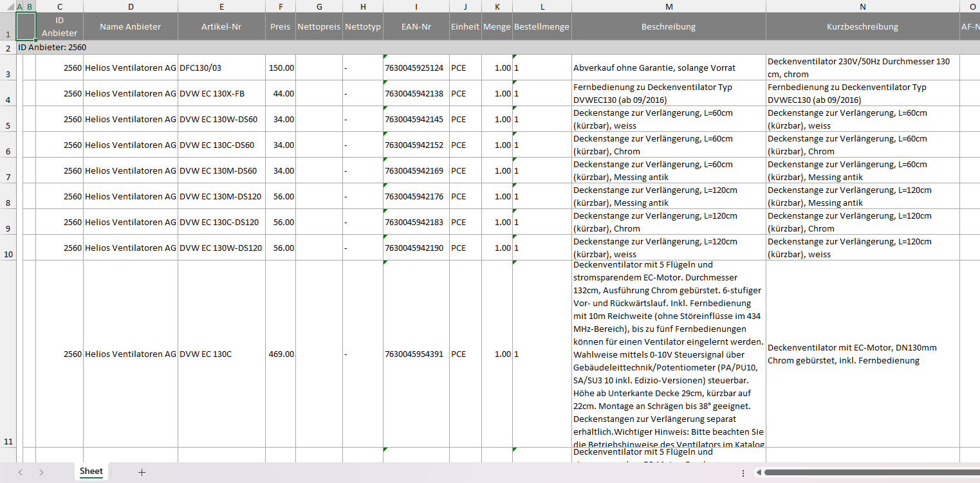Select row 11 header
This screenshot has height=483, width=980.
[8, 354]
